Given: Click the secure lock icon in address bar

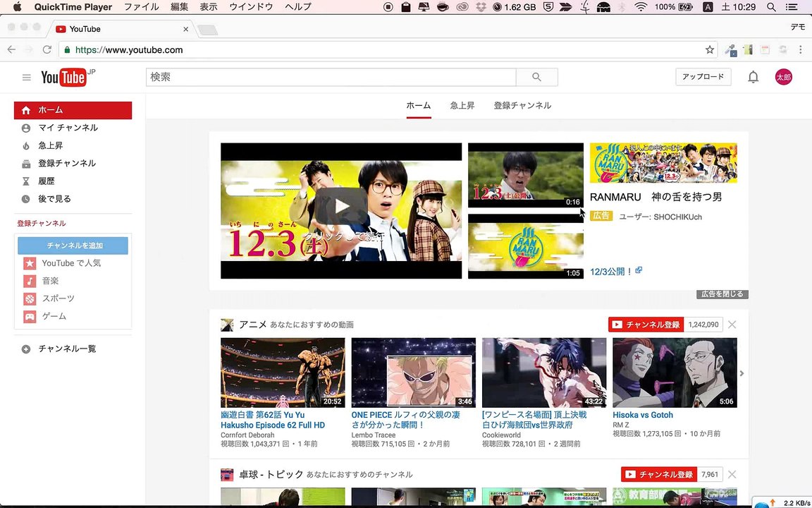Looking at the screenshot, I should (x=67, y=50).
